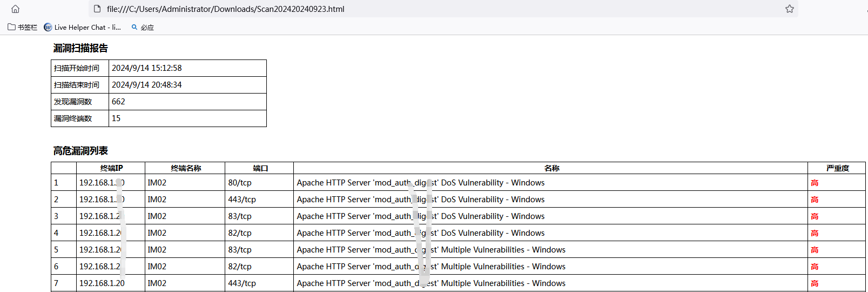Viewport: 868px width, 292px height.
Task: Open the 书签栏 bookmarks folder
Action: click(23, 27)
